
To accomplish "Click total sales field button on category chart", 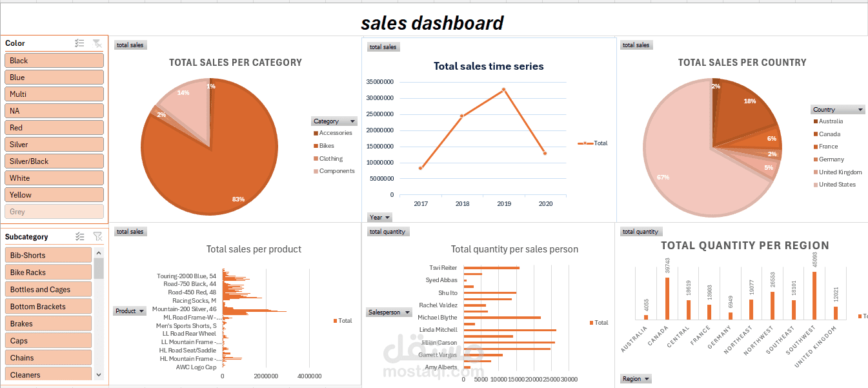I will point(130,45).
